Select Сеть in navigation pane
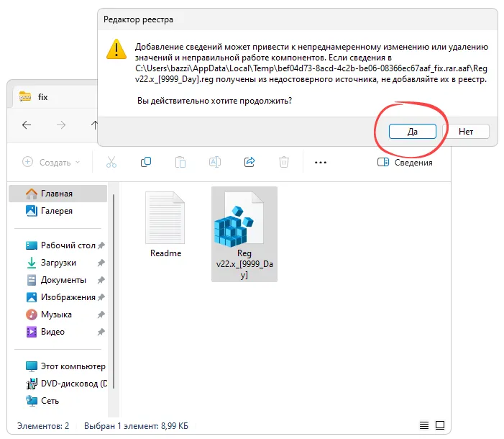This screenshot has width=504, height=439. pyautogui.click(x=42, y=401)
